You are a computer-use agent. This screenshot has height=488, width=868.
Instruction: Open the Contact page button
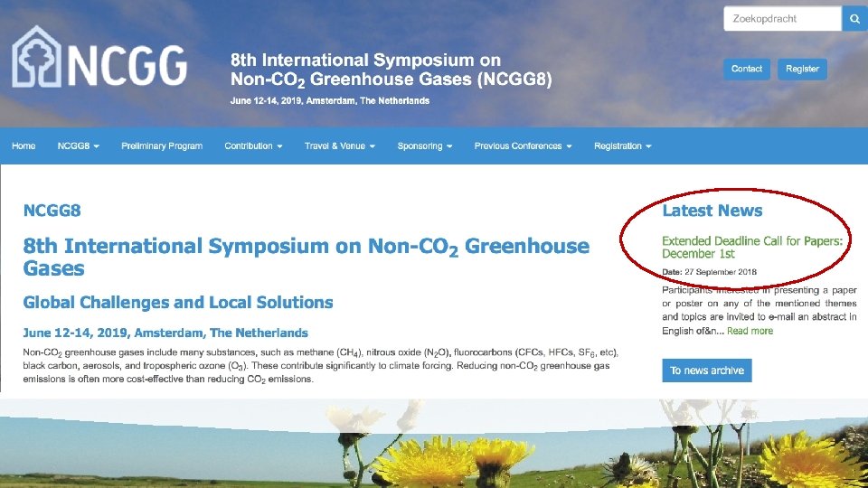click(x=746, y=70)
